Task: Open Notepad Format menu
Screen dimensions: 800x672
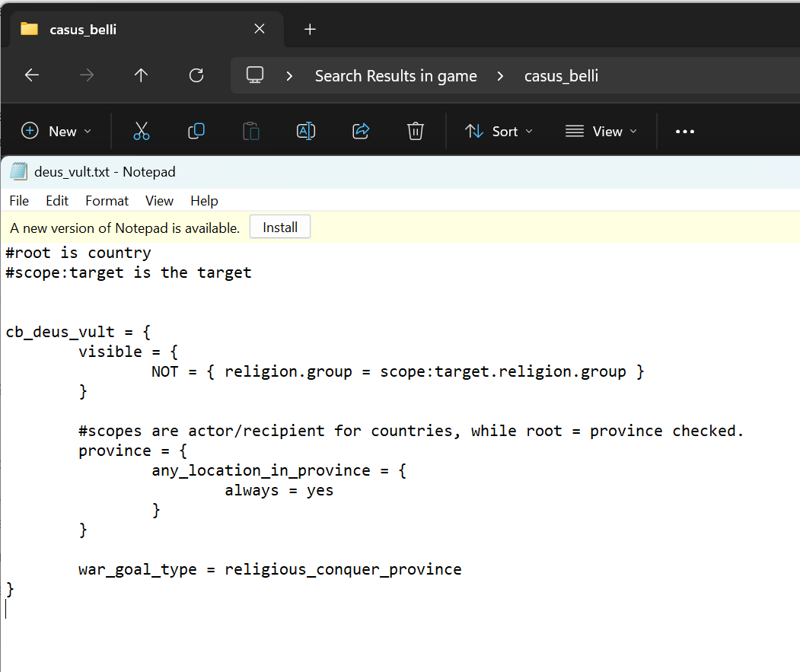Action: pyautogui.click(x=107, y=200)
